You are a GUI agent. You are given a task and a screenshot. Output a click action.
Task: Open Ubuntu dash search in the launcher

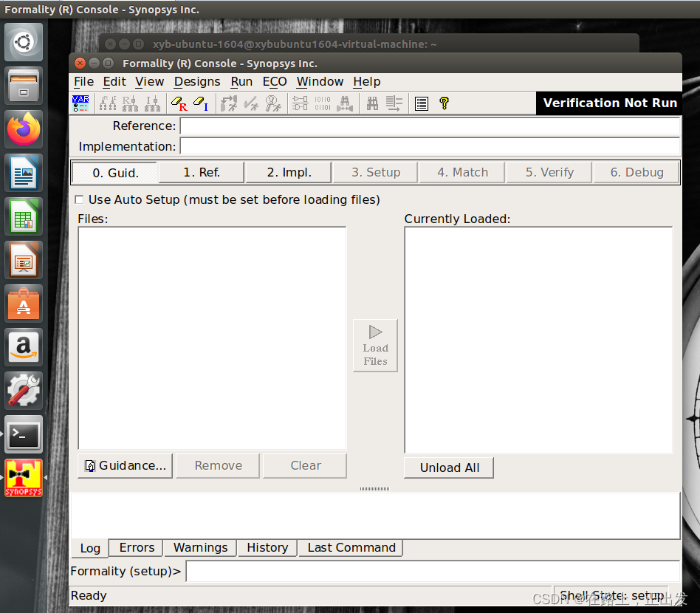click(24, 42)
